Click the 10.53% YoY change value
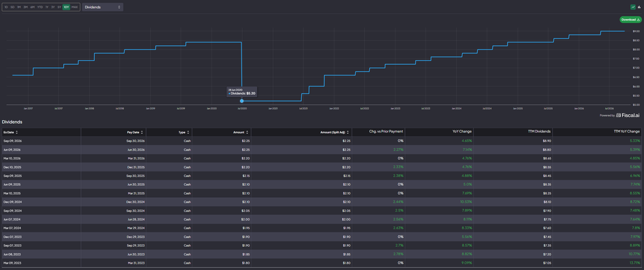 (467, 202)
